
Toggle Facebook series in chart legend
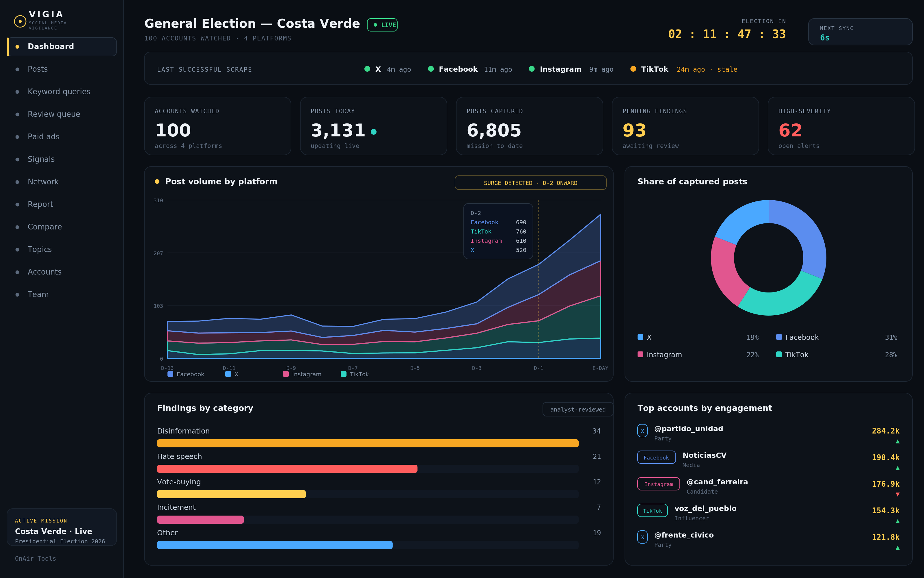186,374
